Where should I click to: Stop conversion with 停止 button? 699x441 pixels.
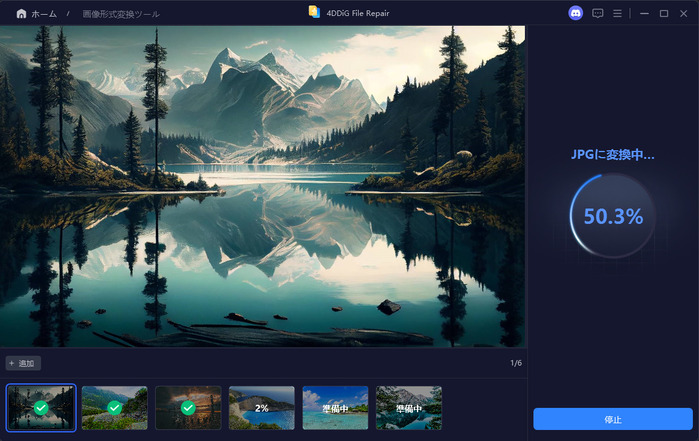click(613, 419)
